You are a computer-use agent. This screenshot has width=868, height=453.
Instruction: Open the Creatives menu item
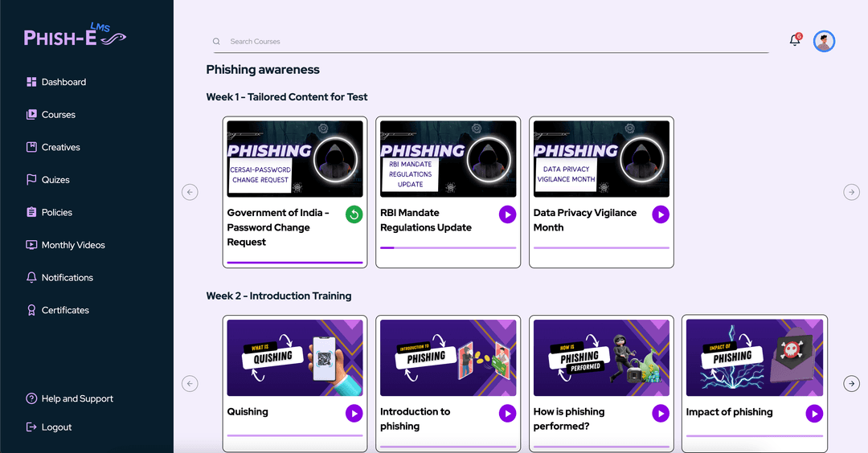[x=61, y=147]
